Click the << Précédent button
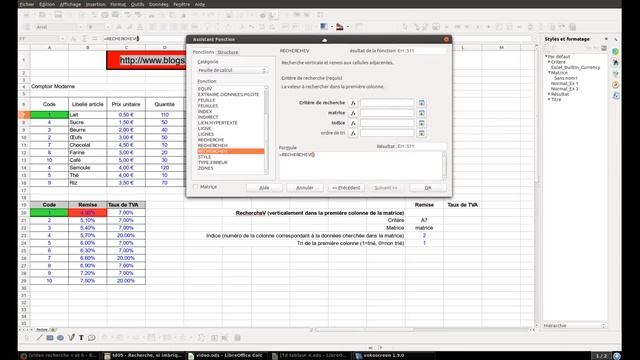Screen dimensions: 640x360 (346, 188)
